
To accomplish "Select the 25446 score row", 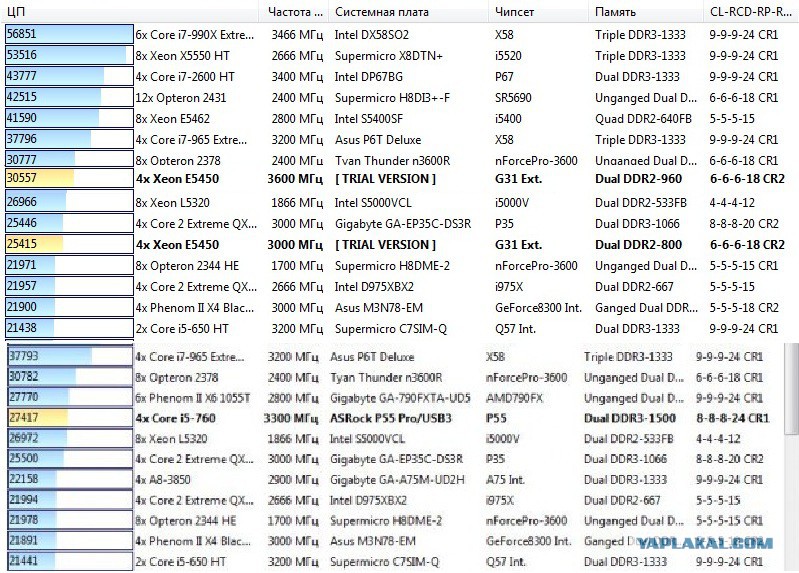I will [392, 223].
